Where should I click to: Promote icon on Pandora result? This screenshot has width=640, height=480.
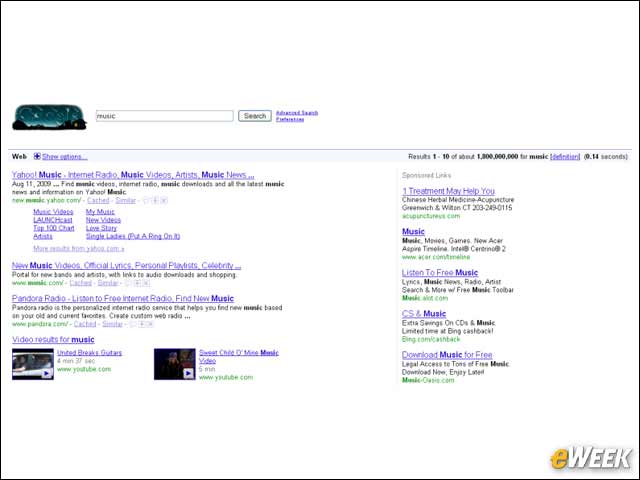pyautogui.click(x=142, y=324)
